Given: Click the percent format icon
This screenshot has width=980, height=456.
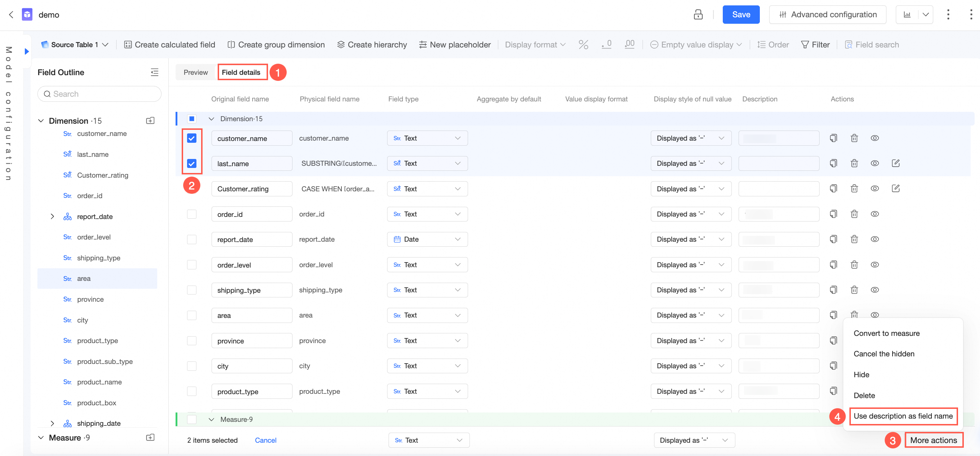Looking at the screenshot, I should (583, 45).
